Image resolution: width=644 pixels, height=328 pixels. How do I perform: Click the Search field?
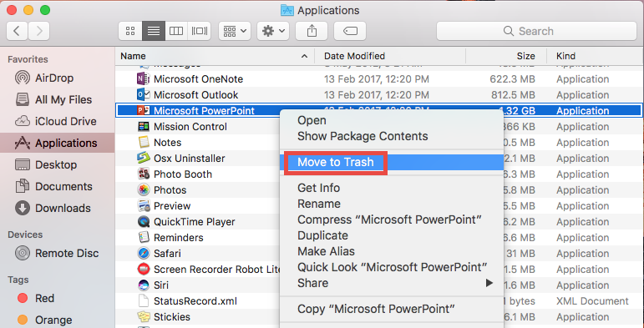click(537, 31)
